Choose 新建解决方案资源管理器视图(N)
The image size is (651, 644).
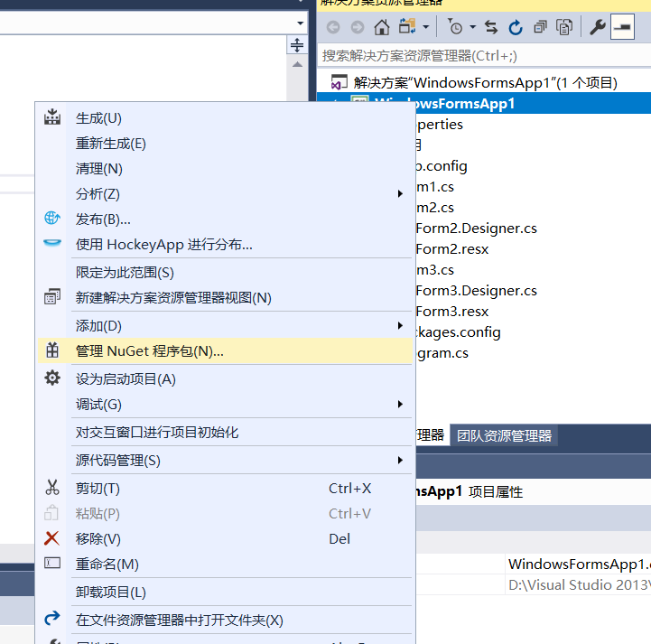click(x=225, y=298)
